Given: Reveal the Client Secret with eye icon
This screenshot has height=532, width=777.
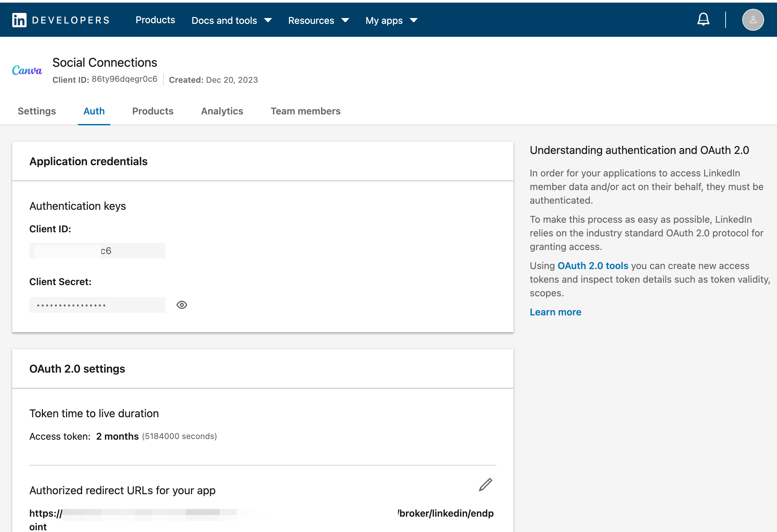Looking at the screenshot, I should 182,305.
